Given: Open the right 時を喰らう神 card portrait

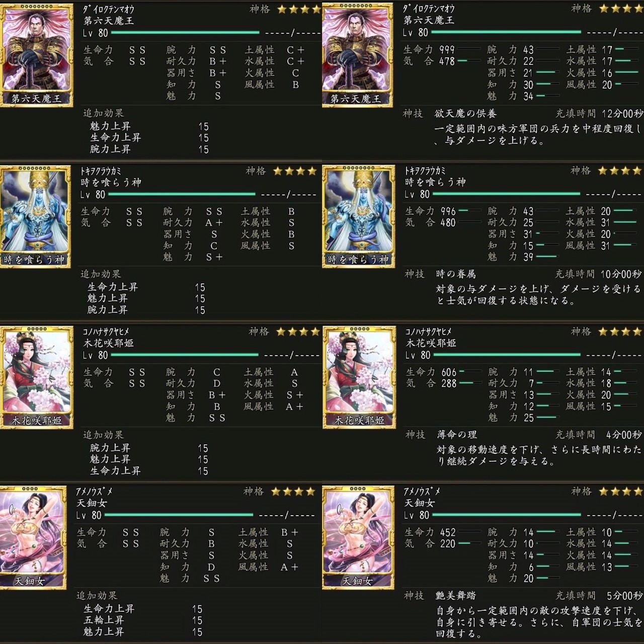Looking at the screenshot, I should (x=357, y=216).
